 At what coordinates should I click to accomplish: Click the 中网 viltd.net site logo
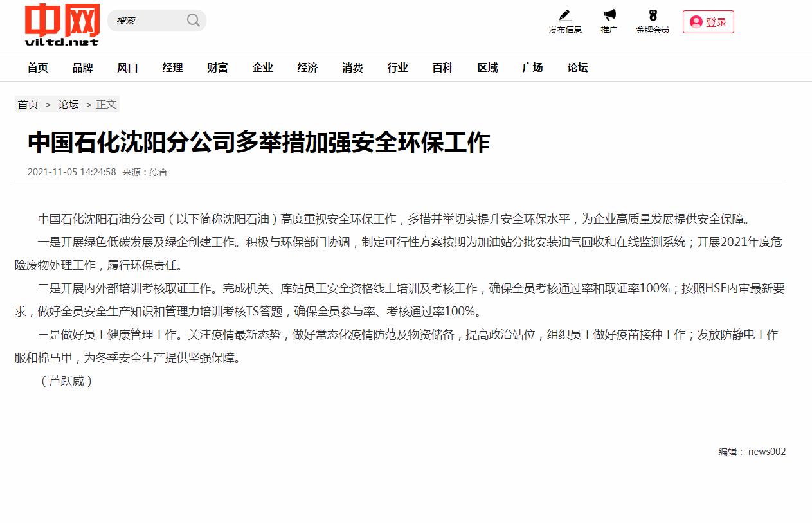coord(62,25)
